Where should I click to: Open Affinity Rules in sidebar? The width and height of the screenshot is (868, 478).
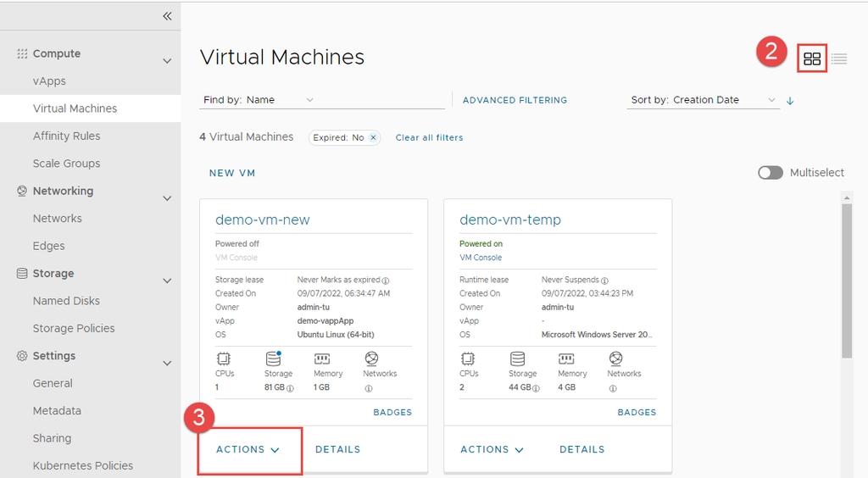coord(66,136)
